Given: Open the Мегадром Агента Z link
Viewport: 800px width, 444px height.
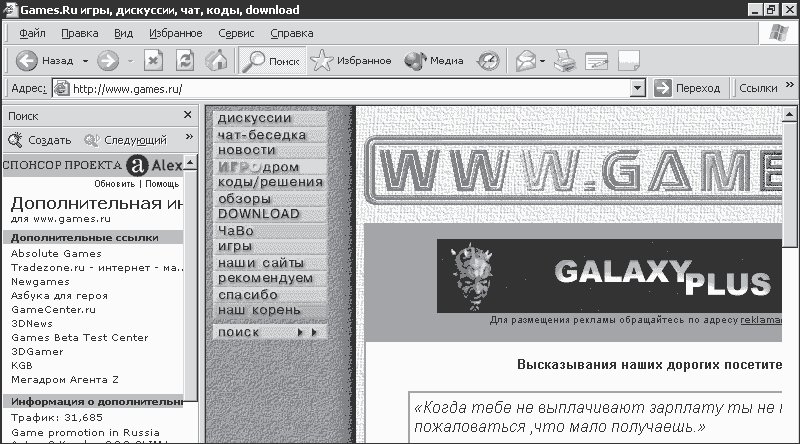Looking at the screenshot, I should click(65, 380).
